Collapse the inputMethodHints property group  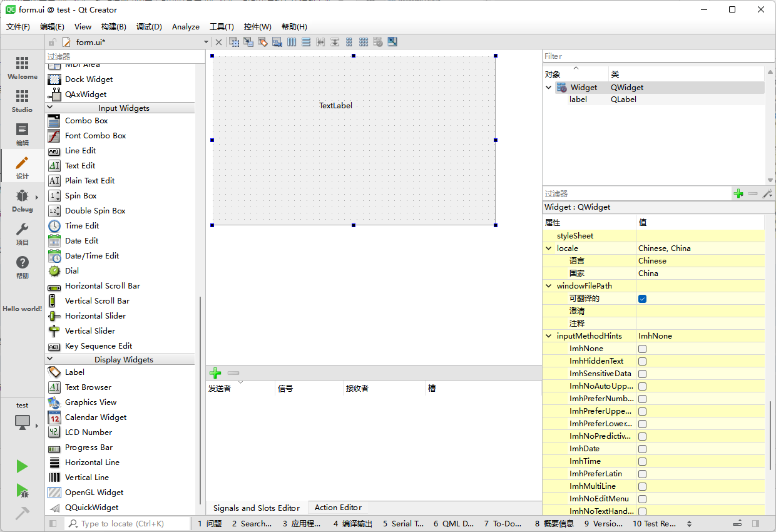tap(549, 336)
